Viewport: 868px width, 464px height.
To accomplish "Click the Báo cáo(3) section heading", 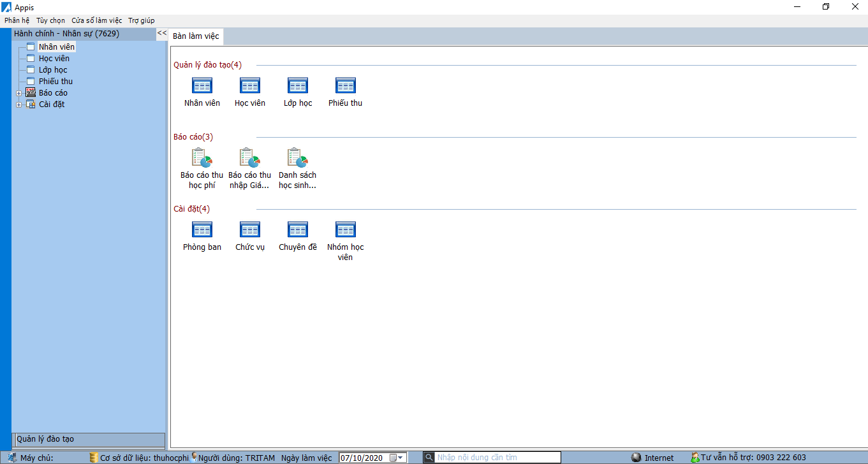I will point(193,137).
